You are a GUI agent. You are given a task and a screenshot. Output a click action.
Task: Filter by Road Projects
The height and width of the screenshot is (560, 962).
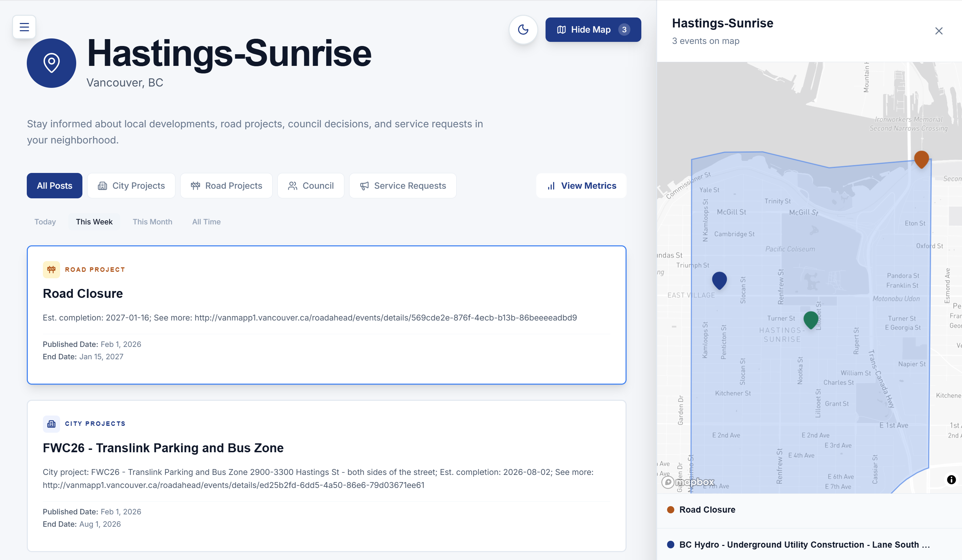pos(226,185)
